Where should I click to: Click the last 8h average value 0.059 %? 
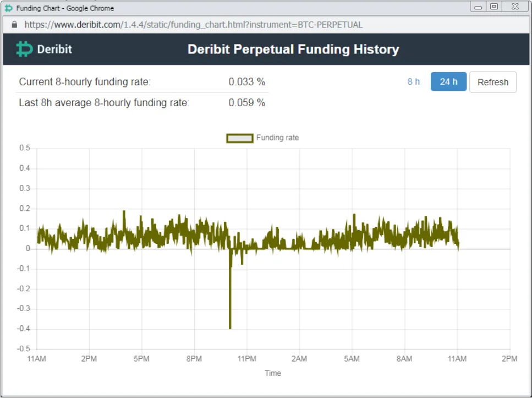coord(246,102)
